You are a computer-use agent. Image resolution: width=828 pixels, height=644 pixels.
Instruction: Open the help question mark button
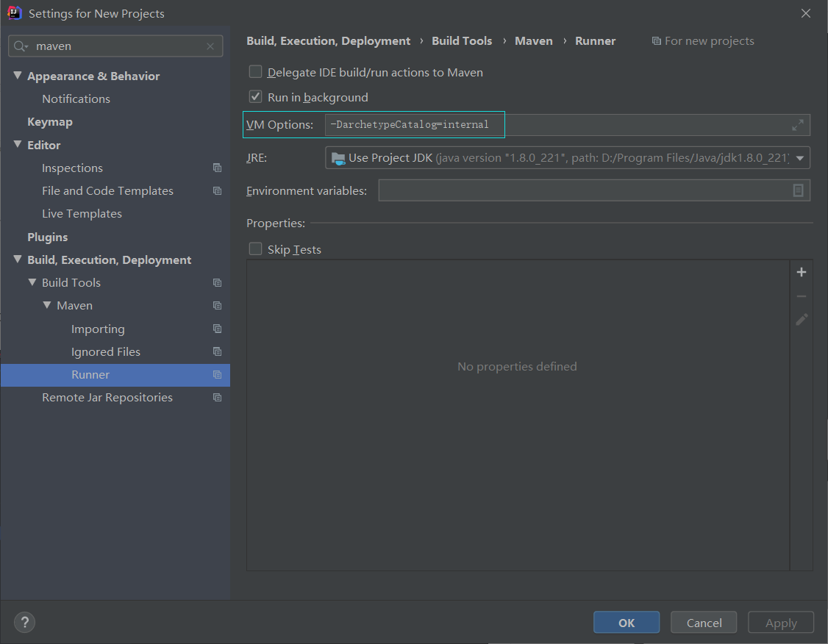[x=24, y=623]
